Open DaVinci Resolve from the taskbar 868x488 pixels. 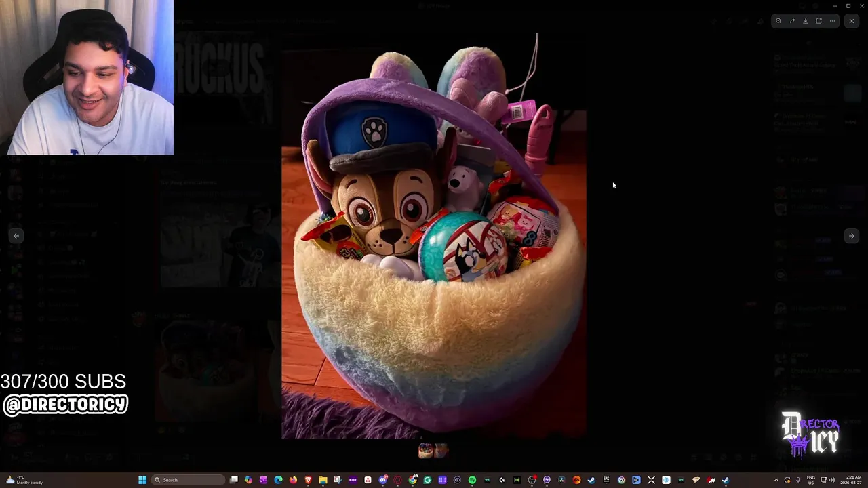pos(561,480)
